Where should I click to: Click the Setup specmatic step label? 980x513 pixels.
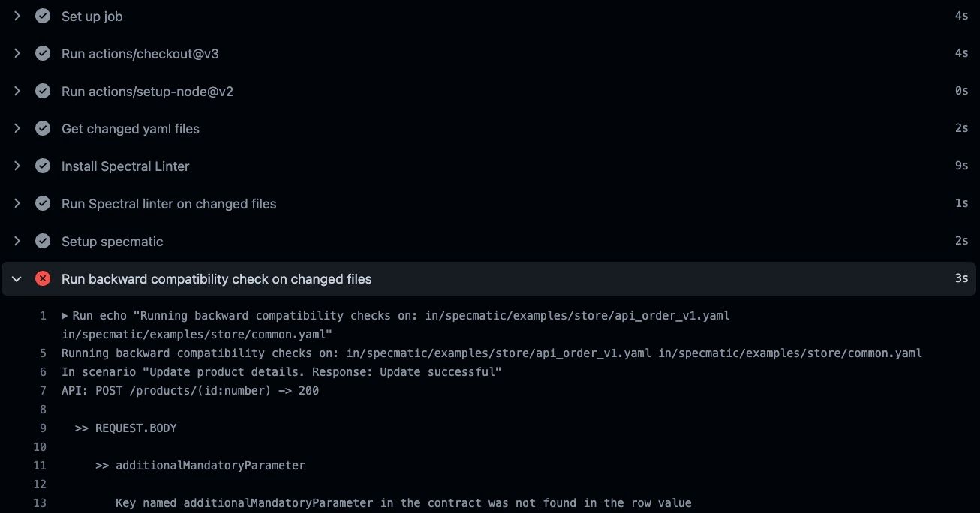click(111, 241)
